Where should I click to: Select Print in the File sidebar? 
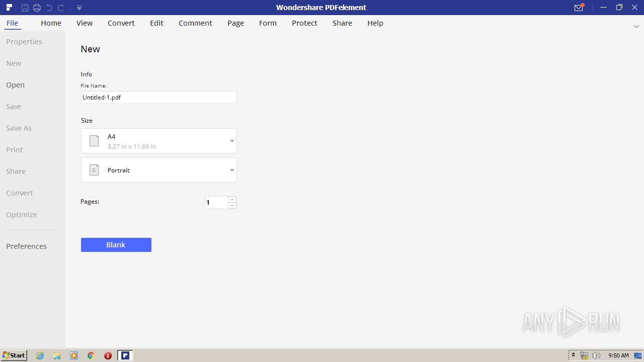point(15,150)
